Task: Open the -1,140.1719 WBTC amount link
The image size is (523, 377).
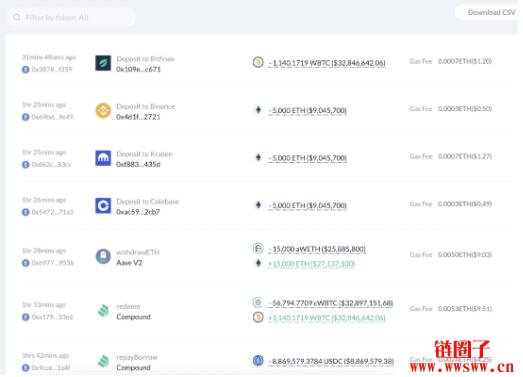Action: click(327, 63)
